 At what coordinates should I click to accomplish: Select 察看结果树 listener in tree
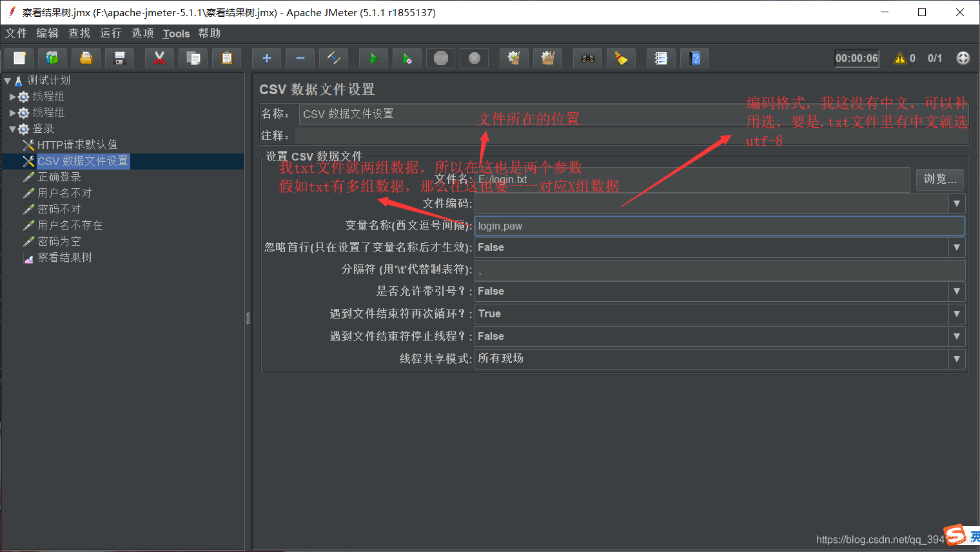(64, 258)
